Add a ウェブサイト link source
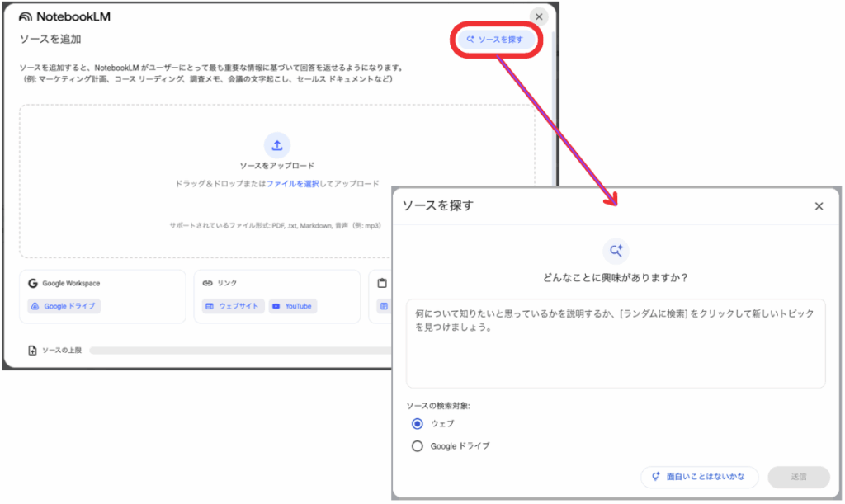 (232, 306)
